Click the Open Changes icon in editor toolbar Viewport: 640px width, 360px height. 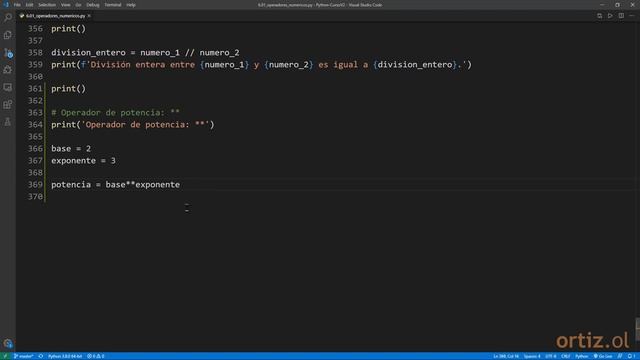coord(599,16)
